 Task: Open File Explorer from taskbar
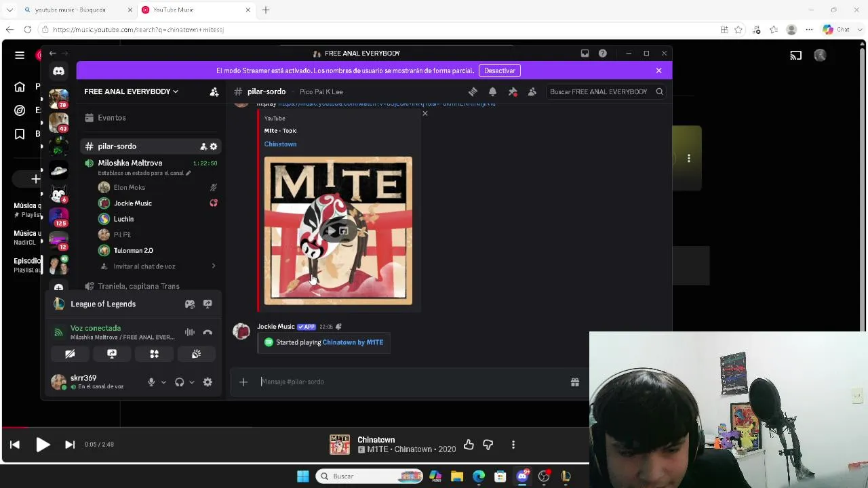point(457,476)
